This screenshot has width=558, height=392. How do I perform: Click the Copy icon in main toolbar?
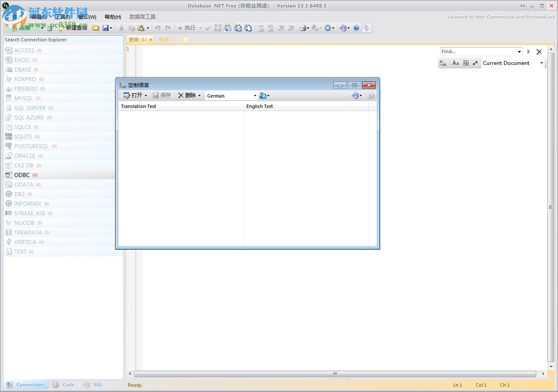pos(131,28)
